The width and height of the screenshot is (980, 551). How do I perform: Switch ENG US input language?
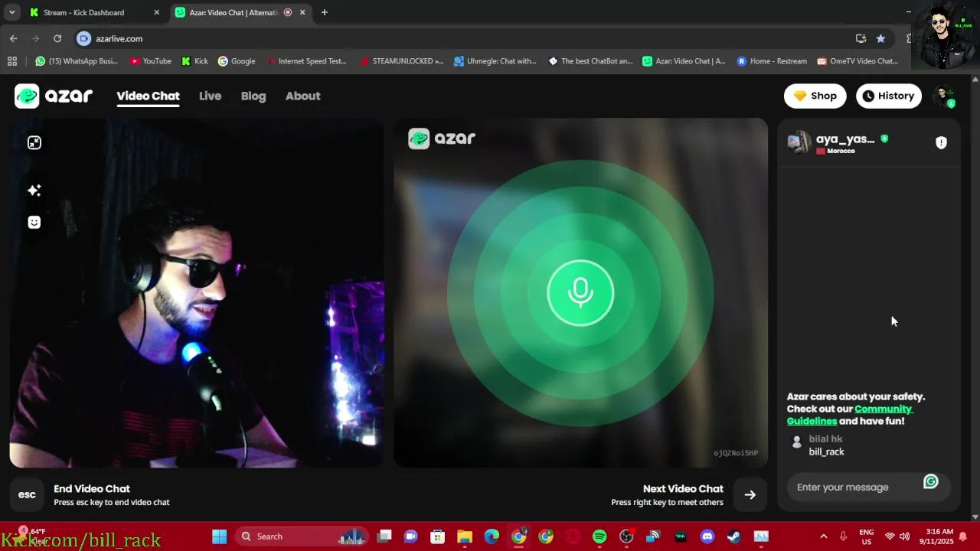coord(867,536)
